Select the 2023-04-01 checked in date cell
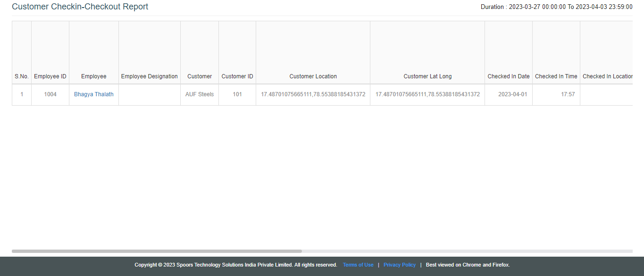 pyautogui.click(x=512, y=94)
